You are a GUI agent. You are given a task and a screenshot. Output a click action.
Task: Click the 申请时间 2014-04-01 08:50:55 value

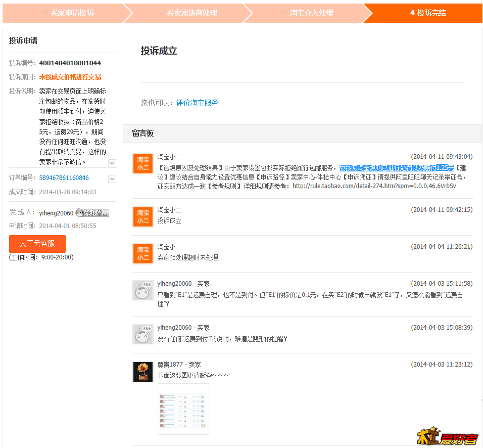tap(68, 226)
